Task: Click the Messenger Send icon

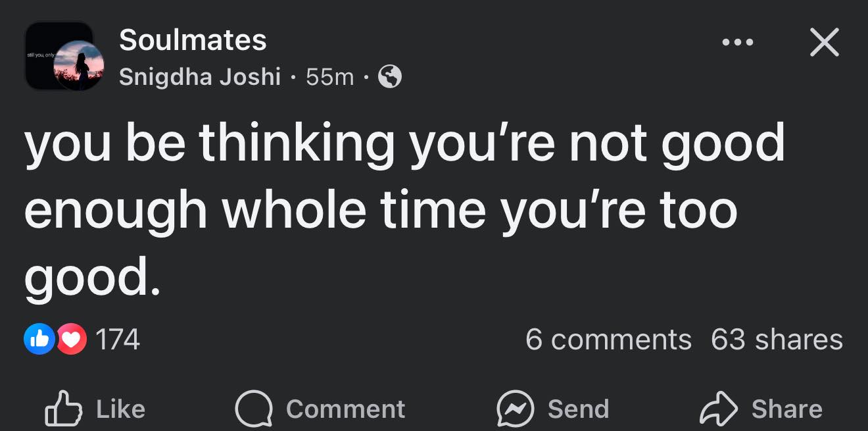Action: click(515, 409)
